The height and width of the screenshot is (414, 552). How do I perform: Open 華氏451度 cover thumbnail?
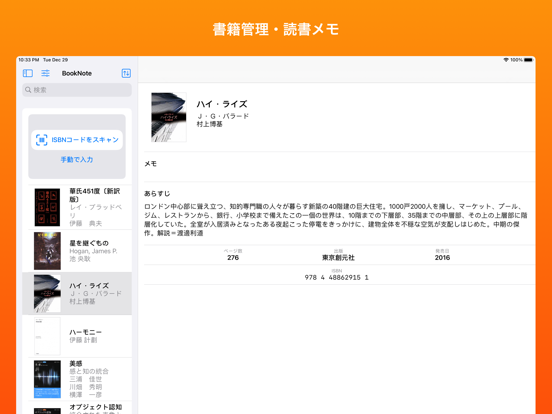(x=47, y=207)
